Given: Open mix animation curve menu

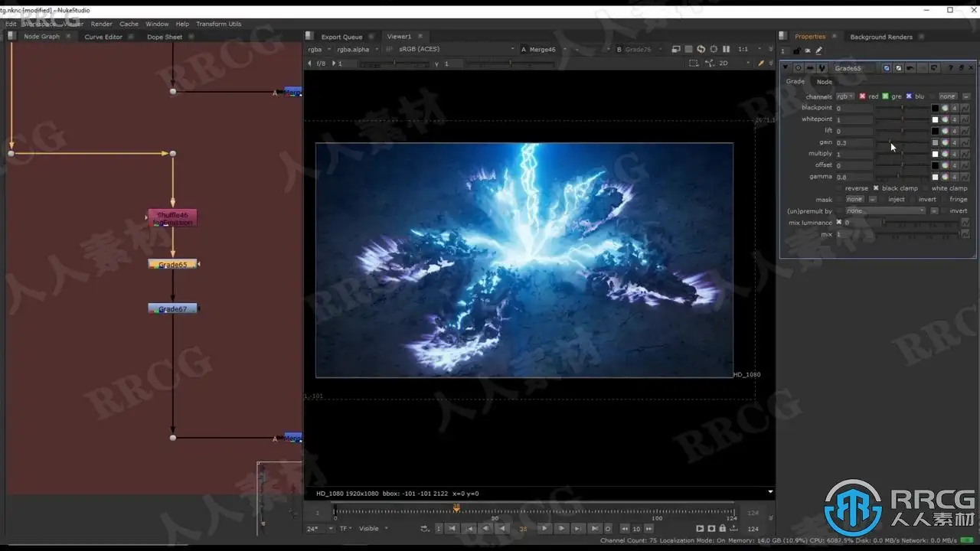Looking at the screenshot, I should 965,234.
